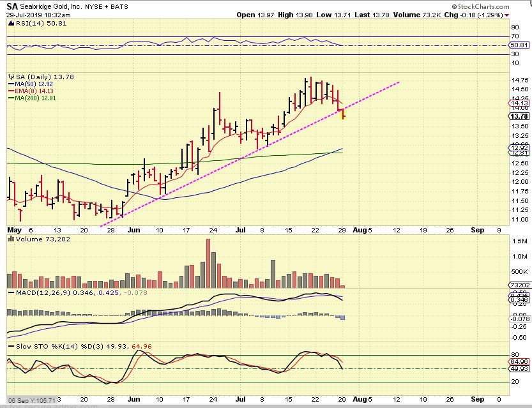Click the Low 13.71 quote value
The width and height of the screenshot is (532, 408).
coord(333,15)
